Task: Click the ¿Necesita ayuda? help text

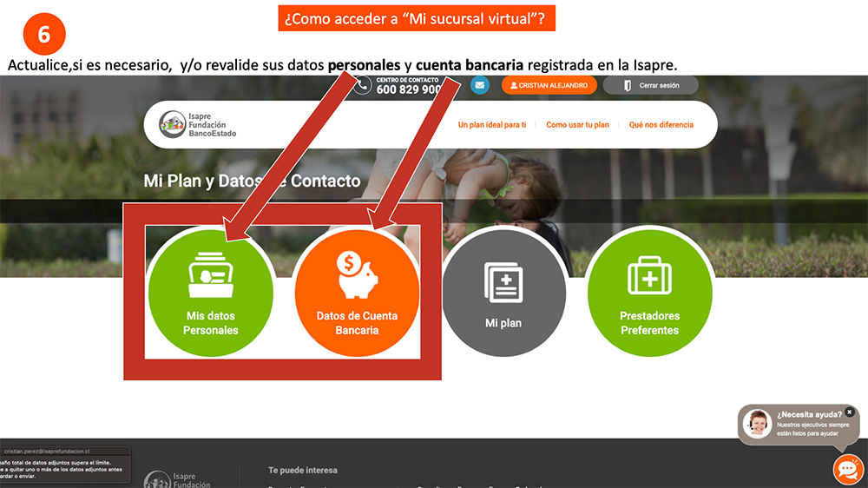Action: click(809, 414)
